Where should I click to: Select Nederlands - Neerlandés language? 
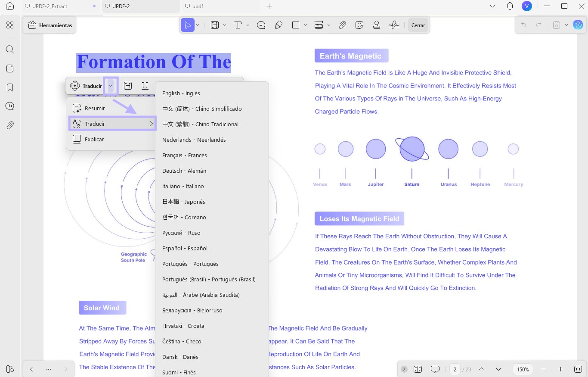[212, 140]
